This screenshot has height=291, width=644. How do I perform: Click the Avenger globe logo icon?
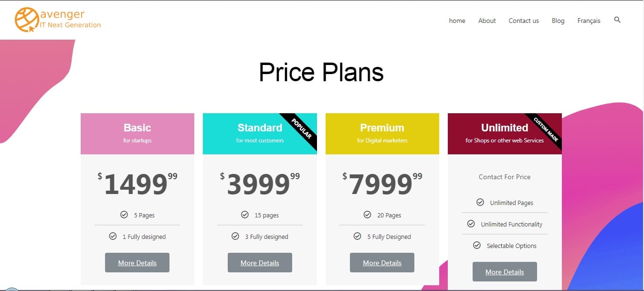tap(27, 20)
